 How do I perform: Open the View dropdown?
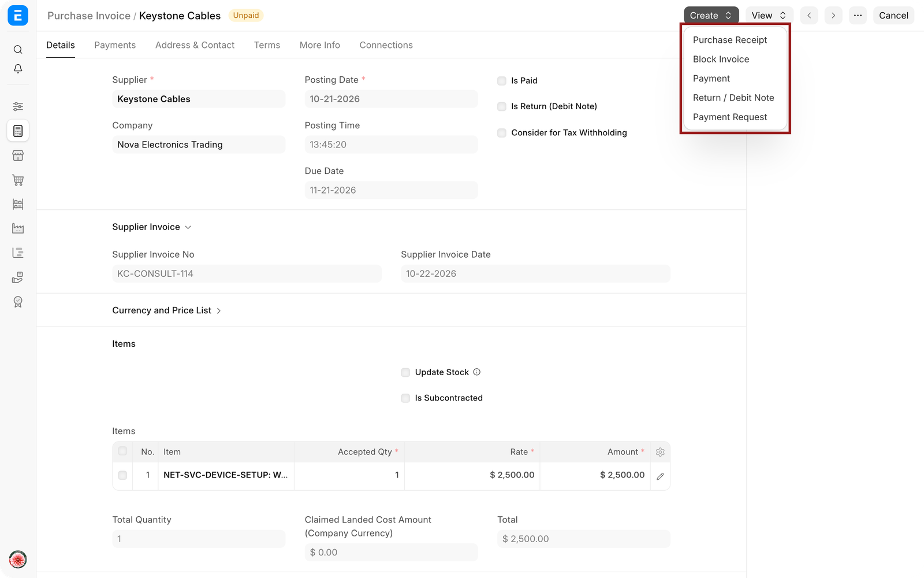[x=769, y=16]
